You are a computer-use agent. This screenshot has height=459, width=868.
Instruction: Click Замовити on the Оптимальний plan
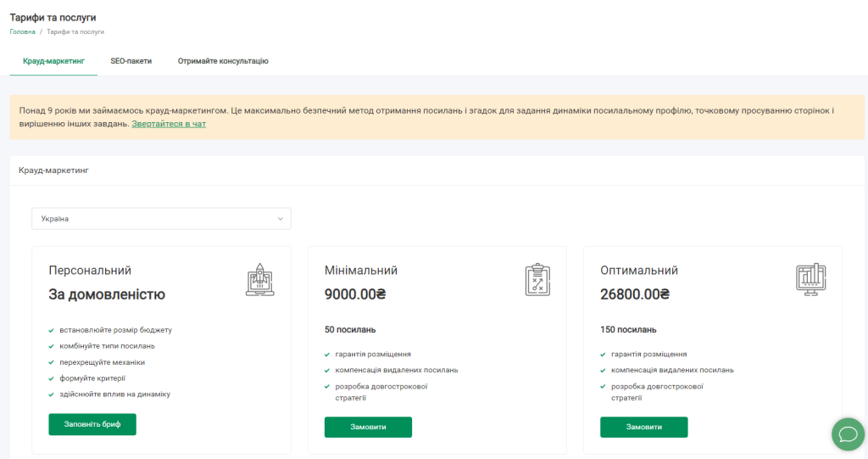click(643, 427)
